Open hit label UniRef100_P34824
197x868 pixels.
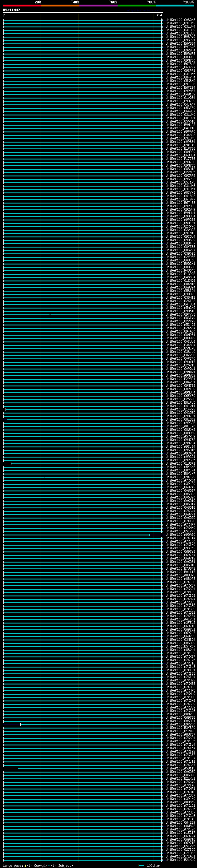(180, 345)
